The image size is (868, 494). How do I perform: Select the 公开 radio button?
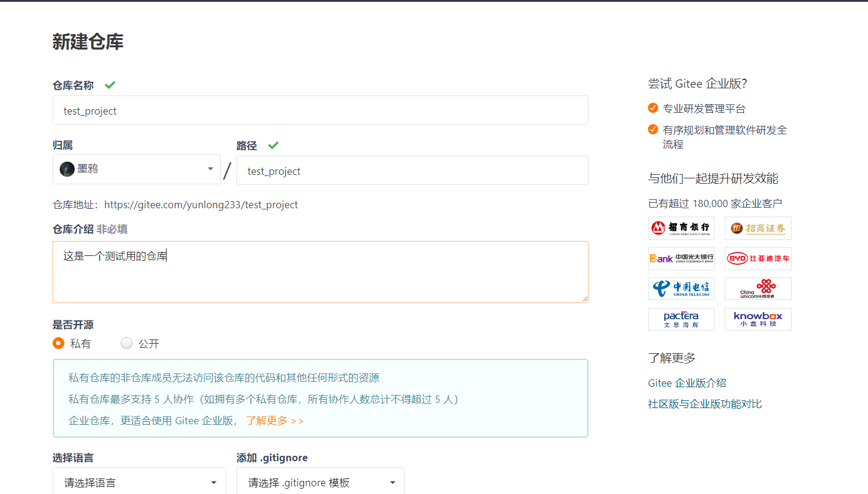pos(127,343)
